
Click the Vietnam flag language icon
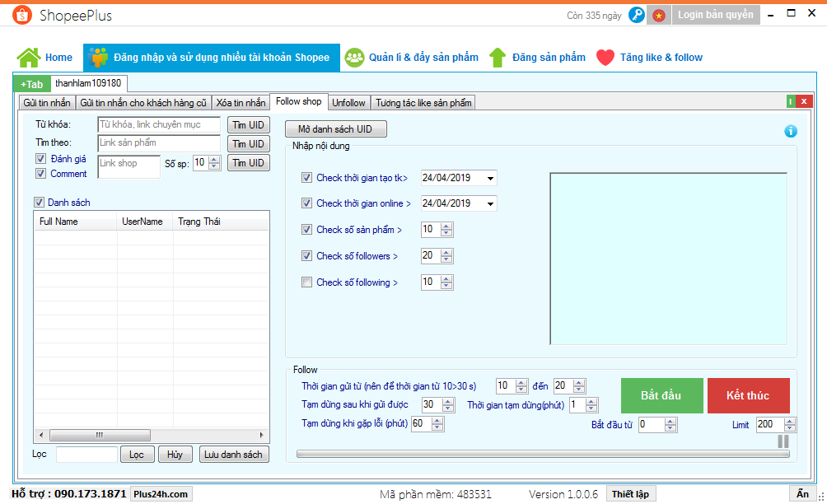(x=659, y=16)
